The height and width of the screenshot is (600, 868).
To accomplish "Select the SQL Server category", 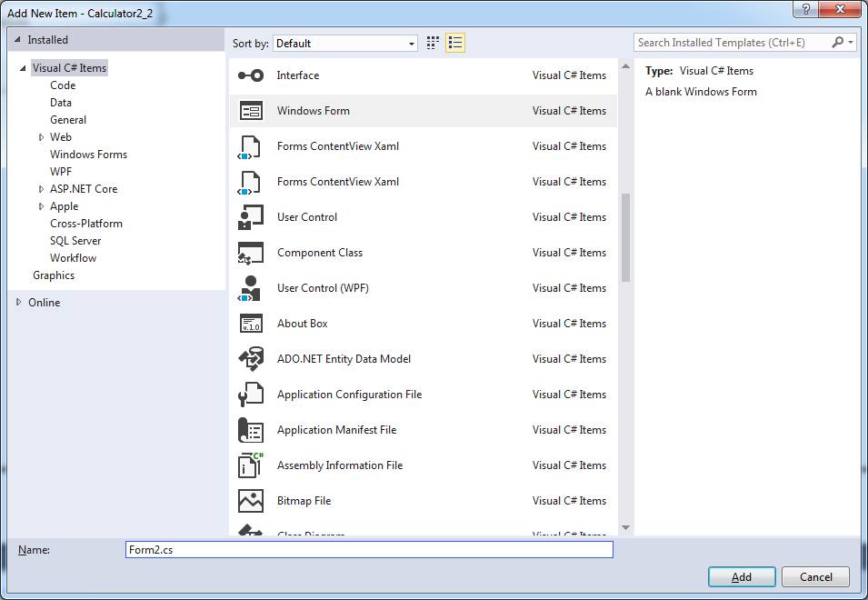I will 75,241.
